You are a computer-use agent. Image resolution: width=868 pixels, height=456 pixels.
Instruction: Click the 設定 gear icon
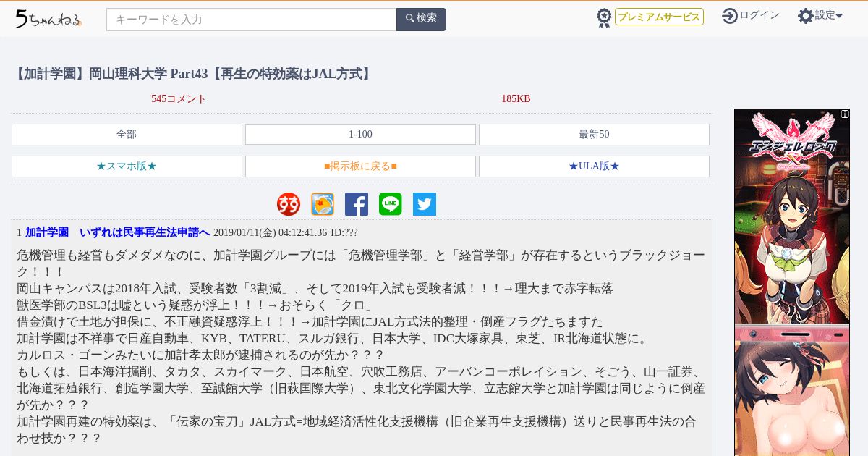(806, 16)
